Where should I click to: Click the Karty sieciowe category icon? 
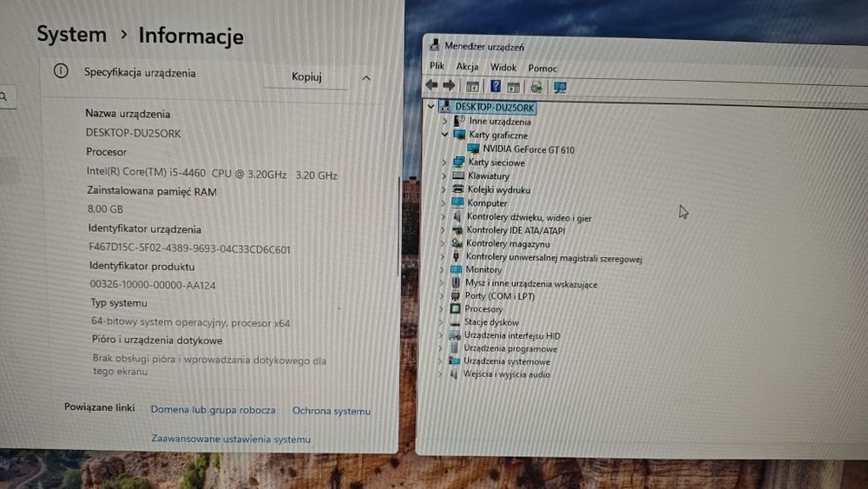click(x=458, y=162)
